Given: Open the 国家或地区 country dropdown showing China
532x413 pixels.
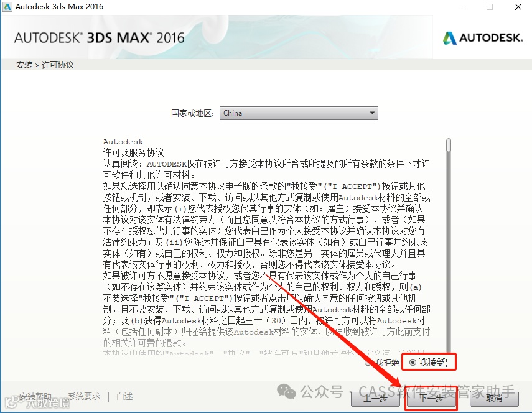Looking at the screenshot, I should coord(299,113).
